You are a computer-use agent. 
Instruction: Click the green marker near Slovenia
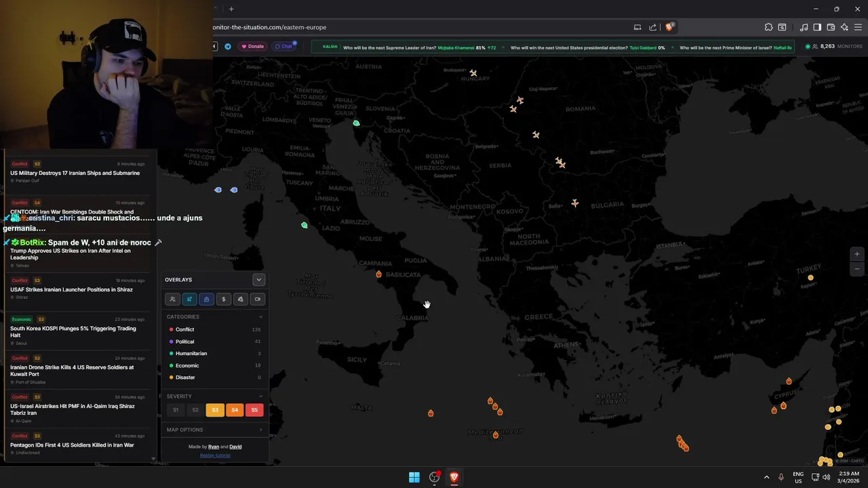click(356, 123)
